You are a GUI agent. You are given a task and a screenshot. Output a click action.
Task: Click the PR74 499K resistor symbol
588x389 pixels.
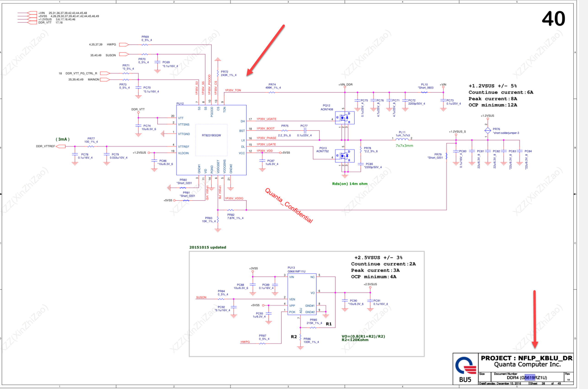[272, 92]
